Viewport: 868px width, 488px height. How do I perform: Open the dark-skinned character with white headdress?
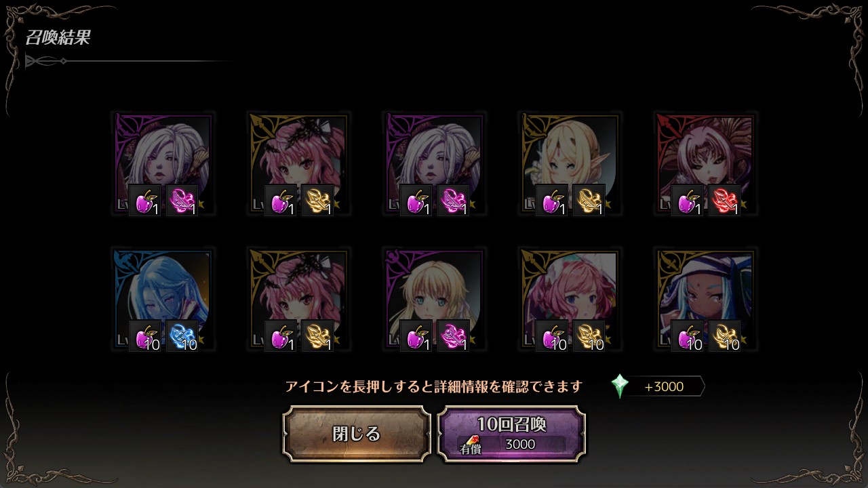coord(706,300)
